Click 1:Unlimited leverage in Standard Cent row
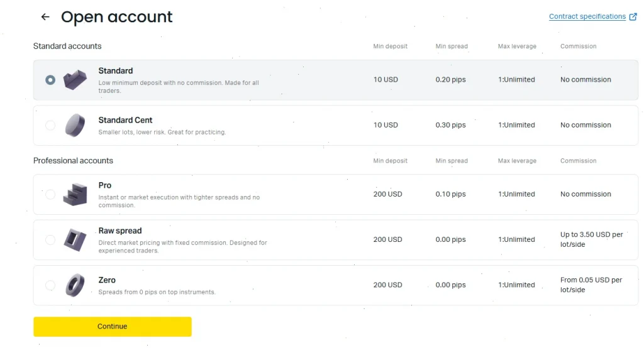This screenshot has height=348, width=644. tap(516, 125)
